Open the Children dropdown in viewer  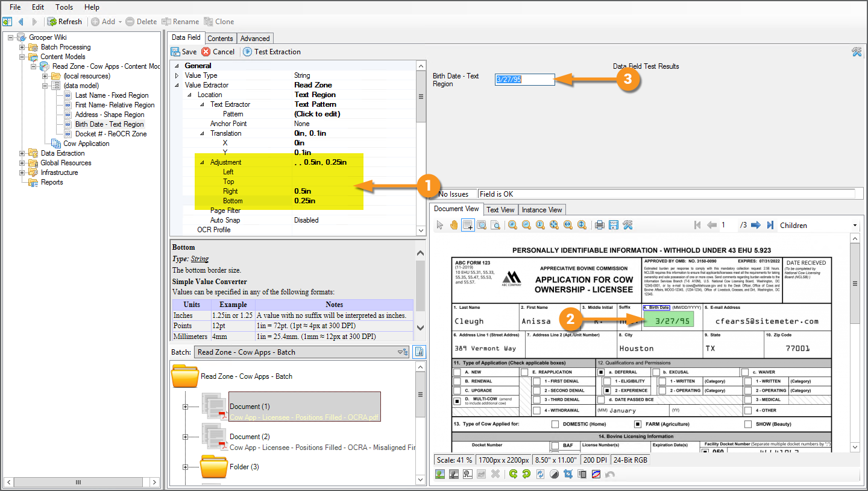(855, 226)
